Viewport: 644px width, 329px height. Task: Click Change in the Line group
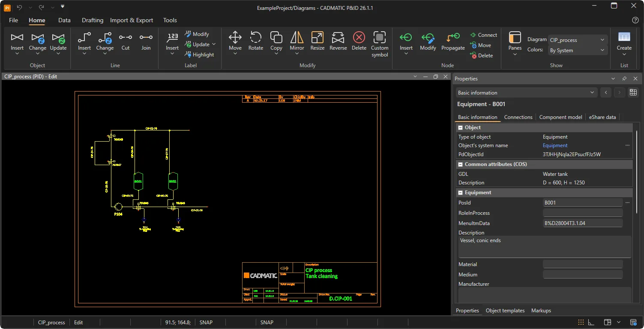[105, 43]
